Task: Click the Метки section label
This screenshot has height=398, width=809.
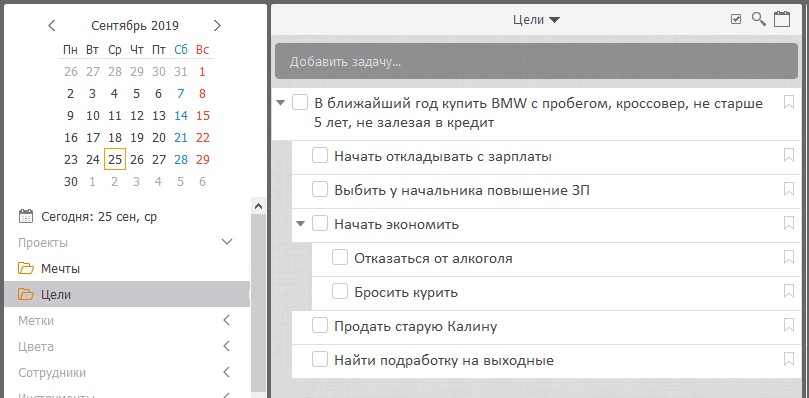Action: click(x=36, y=321)
